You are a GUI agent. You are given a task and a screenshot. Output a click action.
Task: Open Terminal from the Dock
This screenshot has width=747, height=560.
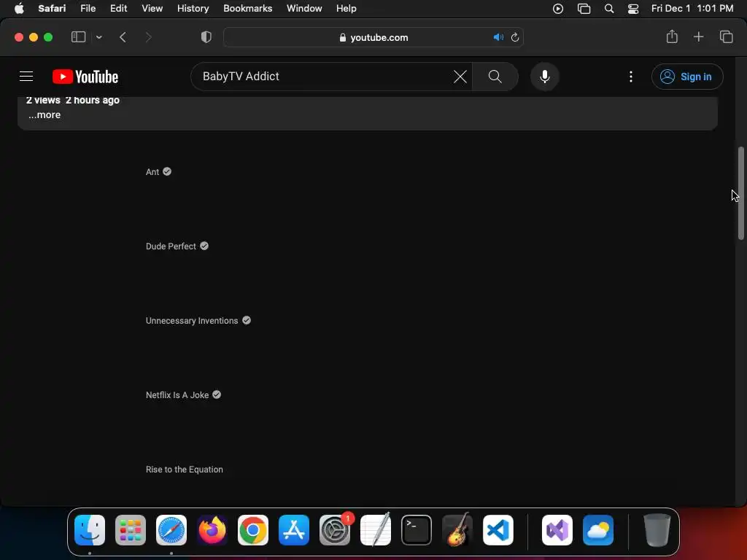coord(417,530)
